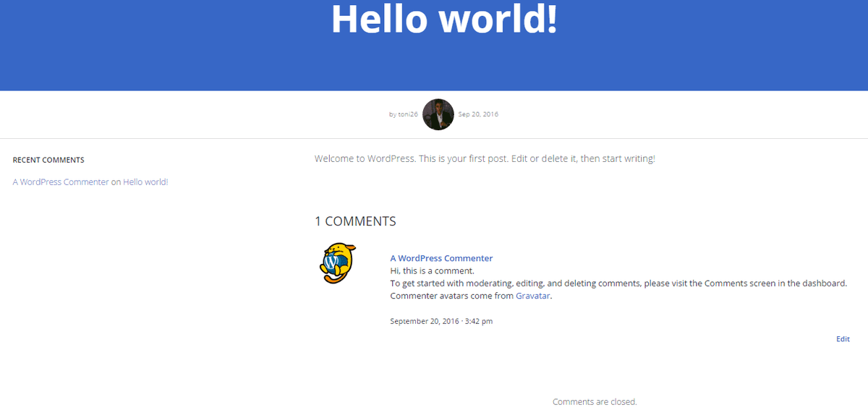Click the large 'Hello world!' page title
Viewport: 868px width, 410px height.
pos(444,19)
